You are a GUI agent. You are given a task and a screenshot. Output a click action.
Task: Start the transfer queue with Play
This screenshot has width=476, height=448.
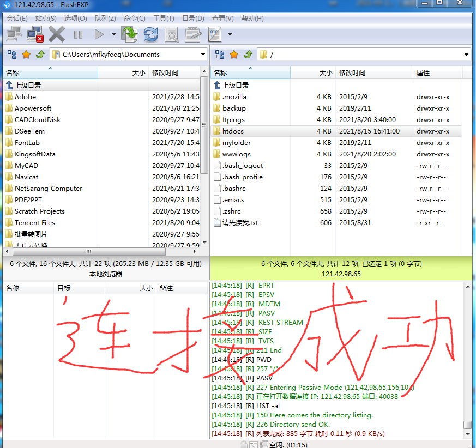pyautogui.click(x=99, y=34)
